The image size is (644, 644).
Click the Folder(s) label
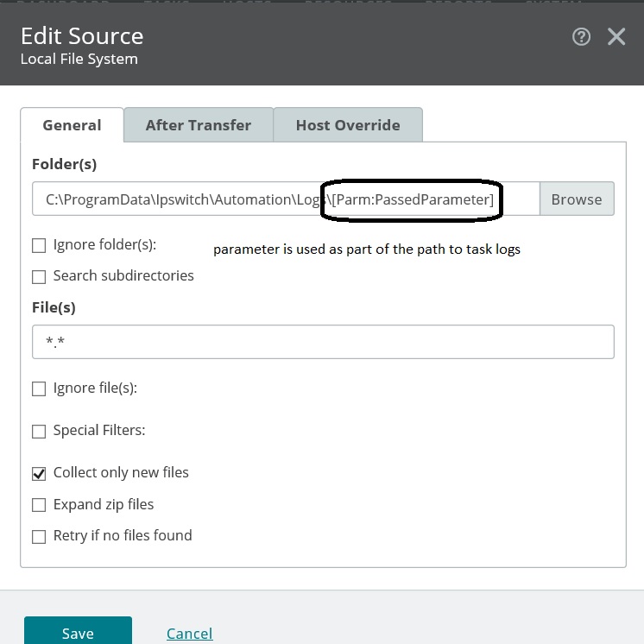pos(65,164)
